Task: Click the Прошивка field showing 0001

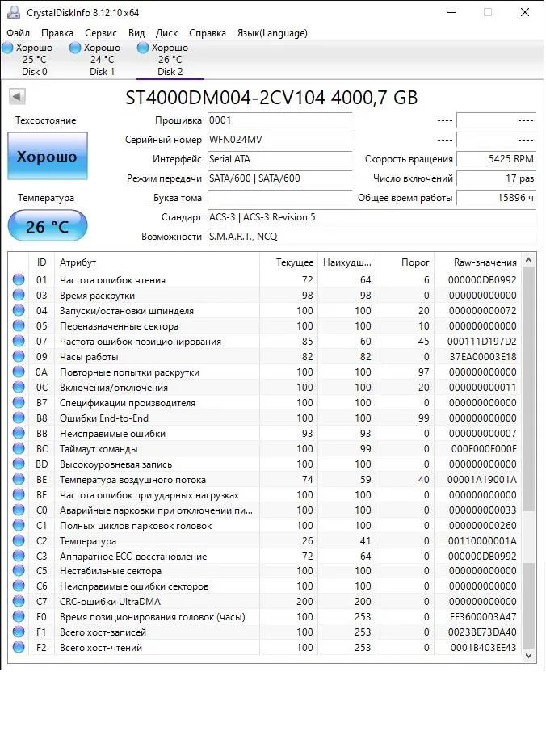Action: tap(279, 120)
